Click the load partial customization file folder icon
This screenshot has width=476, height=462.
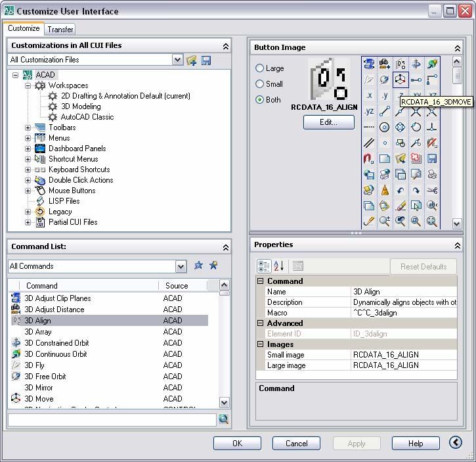click(192, 60)
